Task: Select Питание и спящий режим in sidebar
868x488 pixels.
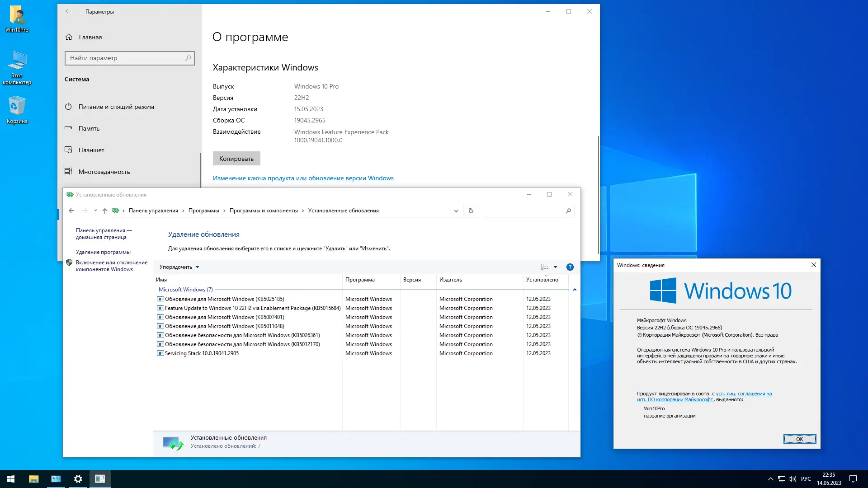Action: 116,107
